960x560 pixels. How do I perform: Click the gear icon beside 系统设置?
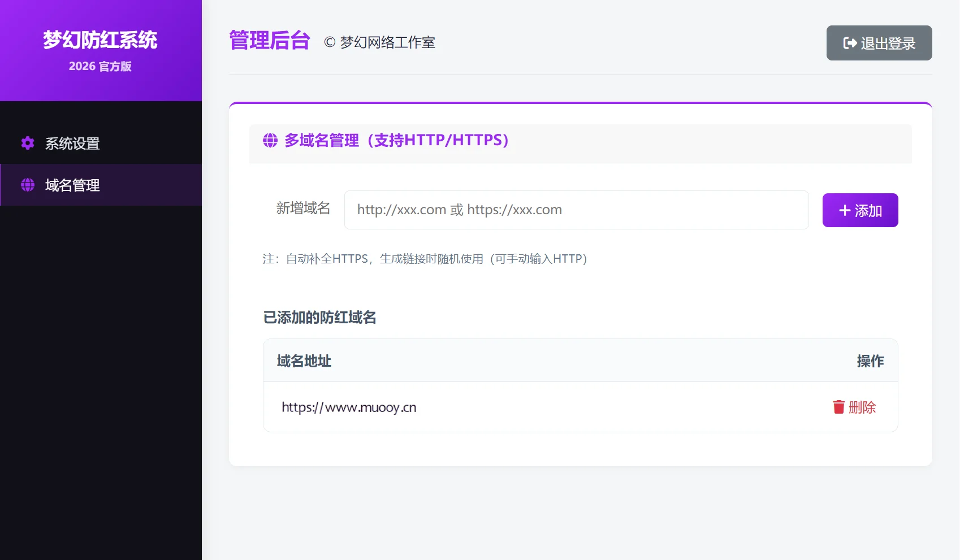point(27,143)
